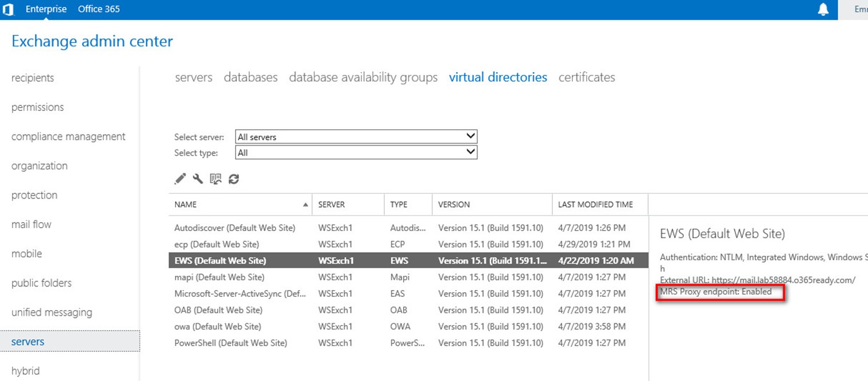
Task: Navigate to mail flow section
Action: pyautogui.click(x=31, y=224)
